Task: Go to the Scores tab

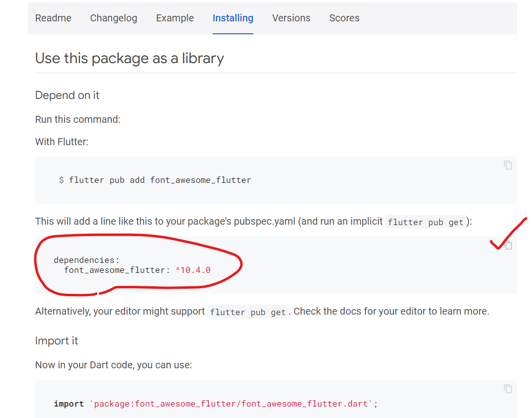Action: 344,18
